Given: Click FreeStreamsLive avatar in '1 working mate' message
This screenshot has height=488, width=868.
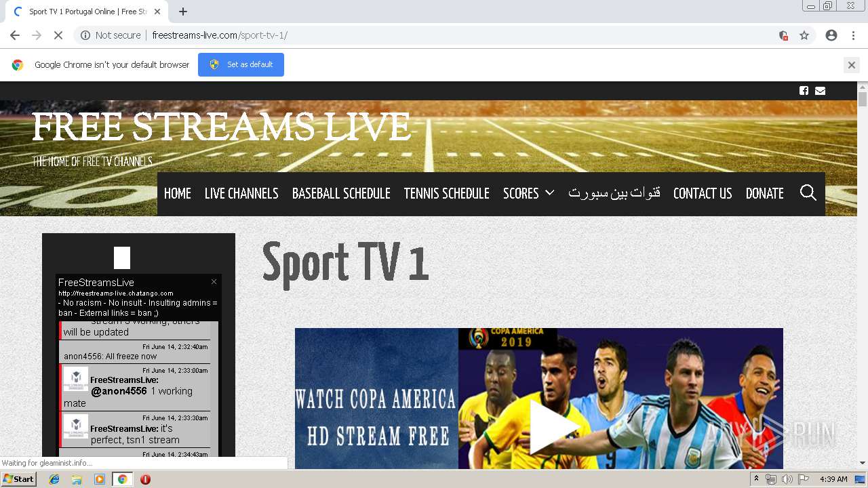Looking at the screenshot, I should [76, 379].
